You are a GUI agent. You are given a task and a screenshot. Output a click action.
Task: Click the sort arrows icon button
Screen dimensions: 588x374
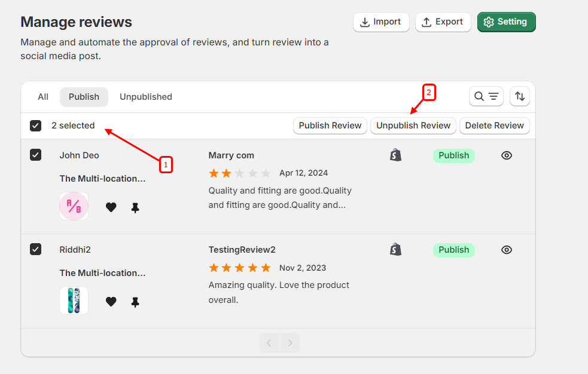click(520, 96)
